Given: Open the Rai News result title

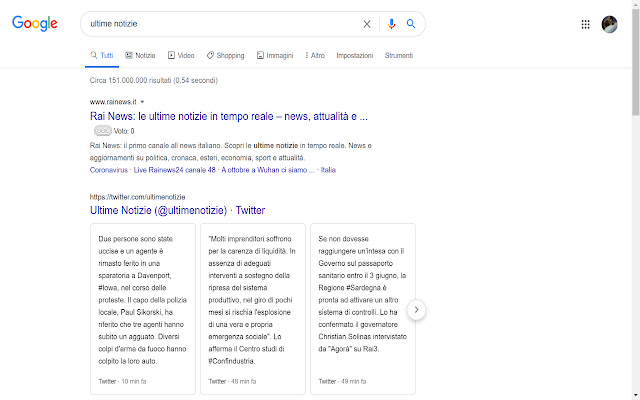Looking at the screenshot, I should (x=229, y=116).
